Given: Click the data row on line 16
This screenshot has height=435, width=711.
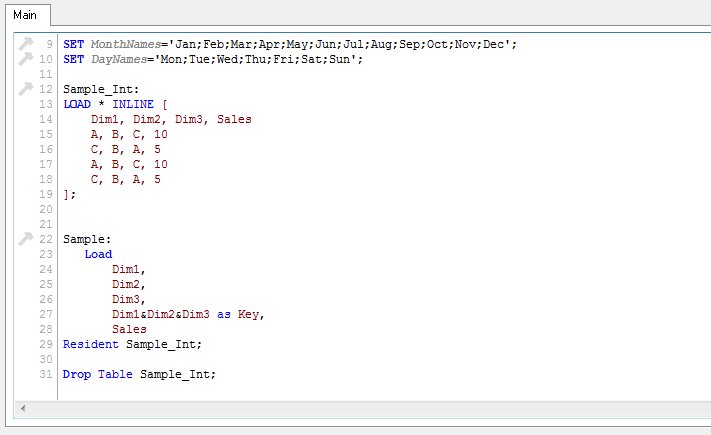Looking at the screenshot, I should [x=125, y=149].
